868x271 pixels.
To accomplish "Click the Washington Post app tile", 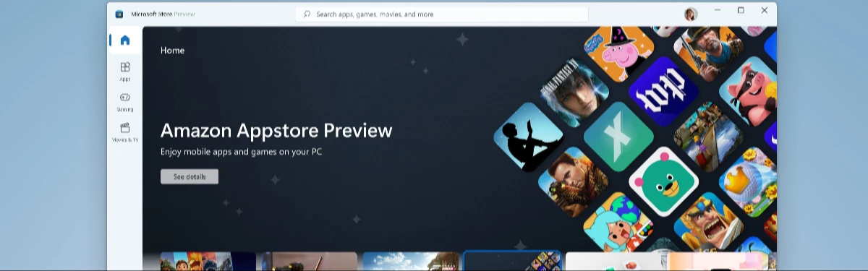I will pos(663,90).
